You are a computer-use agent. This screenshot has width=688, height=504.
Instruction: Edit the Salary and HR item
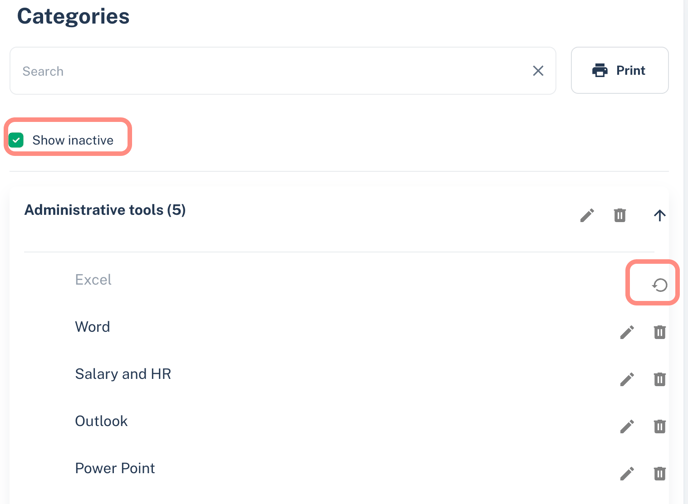pyautogui.click(x=627, y=379)
